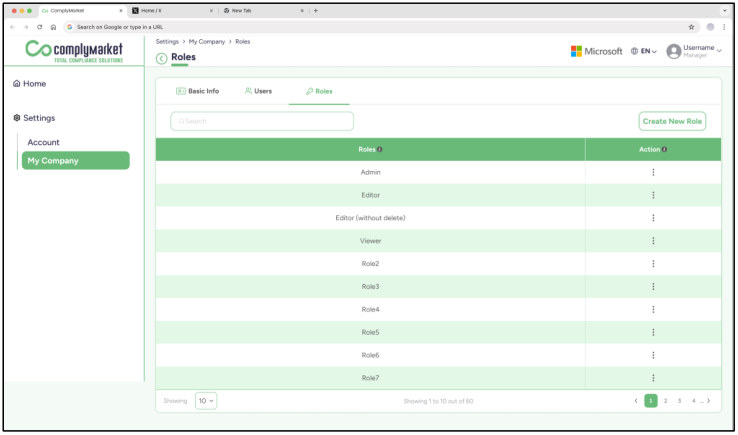Screen dimensions: 738x435
Task: Click the info icon next to Roles header
Action: [379, 149]
